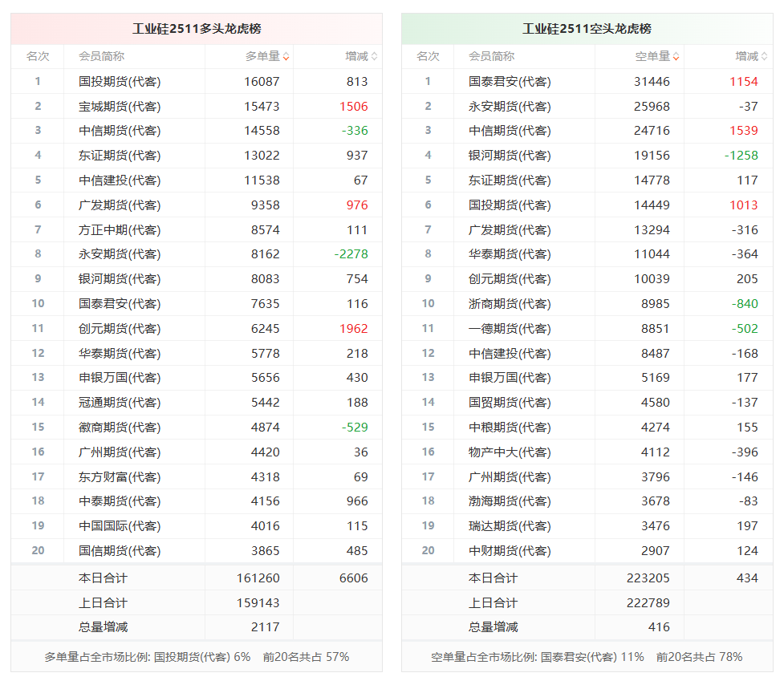
Task: Select 徽商期货(代客) row name
Action: tap(120, 428)
